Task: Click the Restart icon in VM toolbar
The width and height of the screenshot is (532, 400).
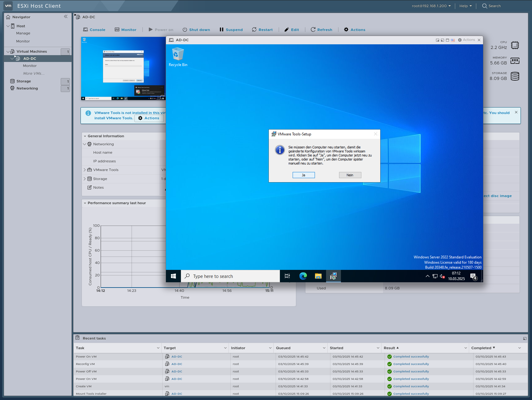Action: click(x=254, y=29)
